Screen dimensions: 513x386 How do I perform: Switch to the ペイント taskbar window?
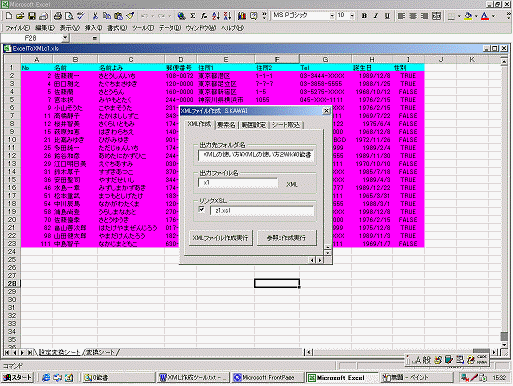(416, 378)
